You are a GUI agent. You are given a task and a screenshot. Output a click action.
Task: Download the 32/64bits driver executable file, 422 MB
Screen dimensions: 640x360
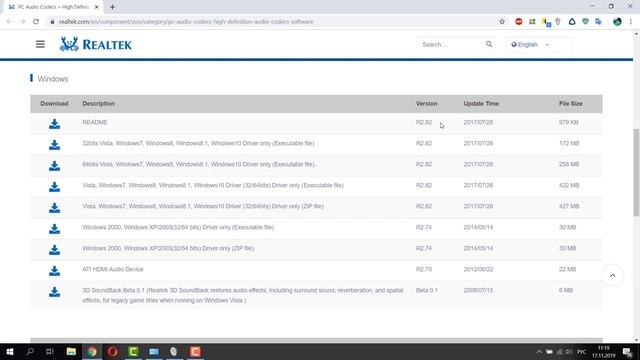point(54,187)
